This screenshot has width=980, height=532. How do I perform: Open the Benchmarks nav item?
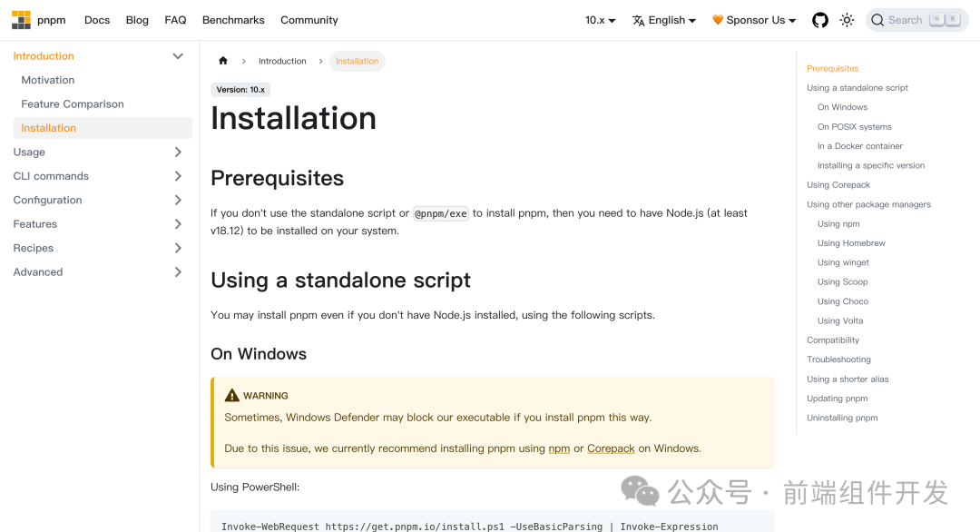coord(233,20)
